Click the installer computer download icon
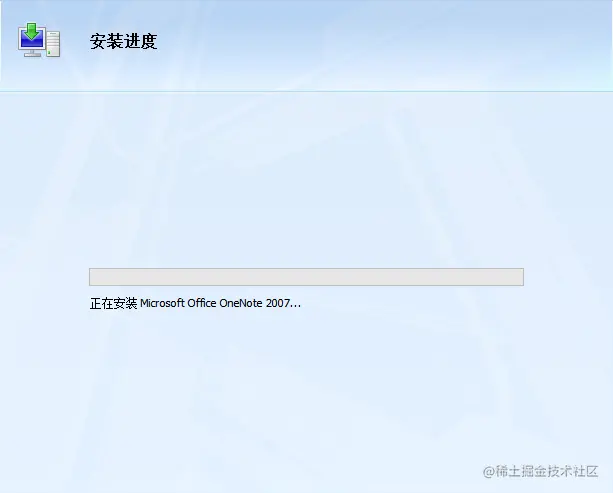 point(39,40)
